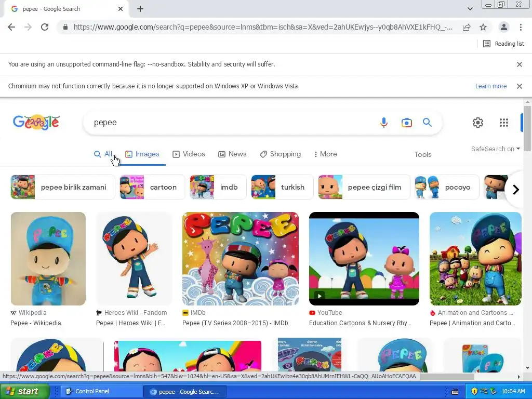Select the turkish suggestion chip

(282, 187)
